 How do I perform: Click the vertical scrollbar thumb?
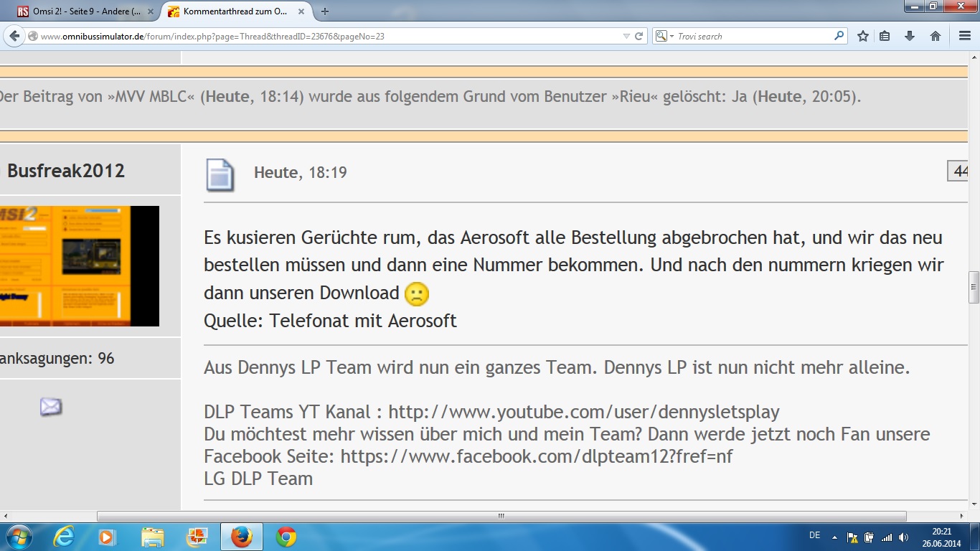click(974, 287)
